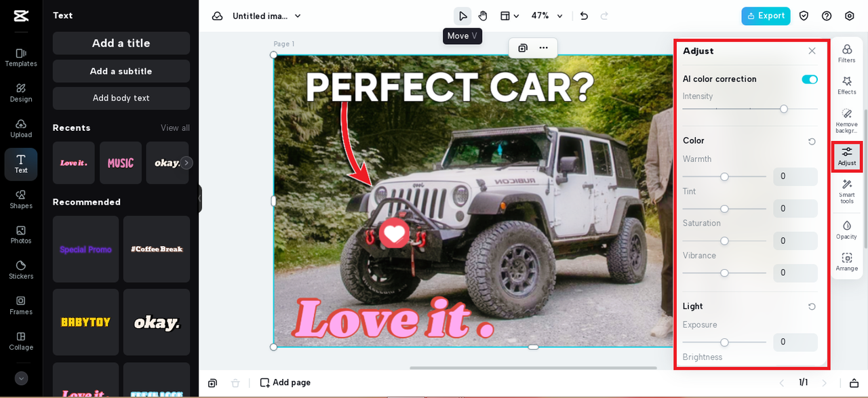Open the three-dot more options above canvas

(543, 48)
